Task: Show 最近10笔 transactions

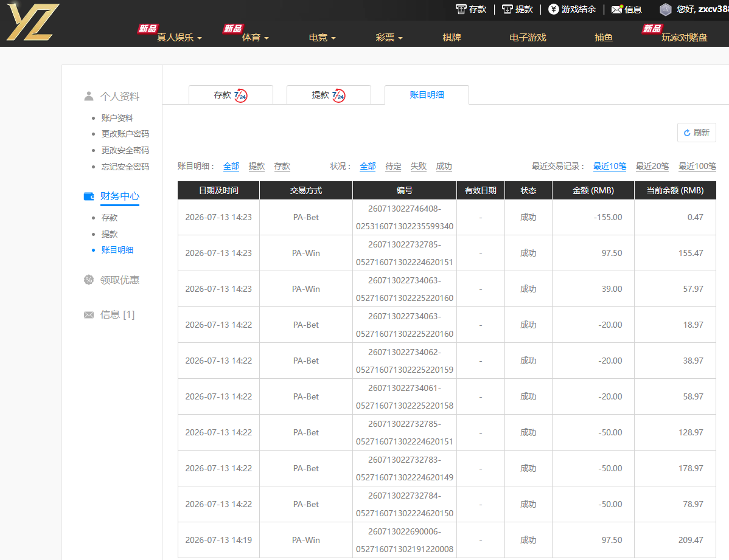Action: [610, 166]
